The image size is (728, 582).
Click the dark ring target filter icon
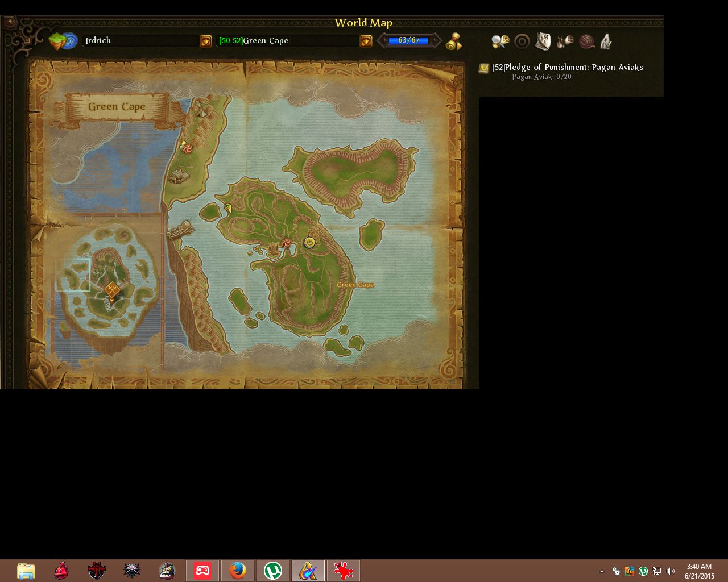[x=522, y=41]
